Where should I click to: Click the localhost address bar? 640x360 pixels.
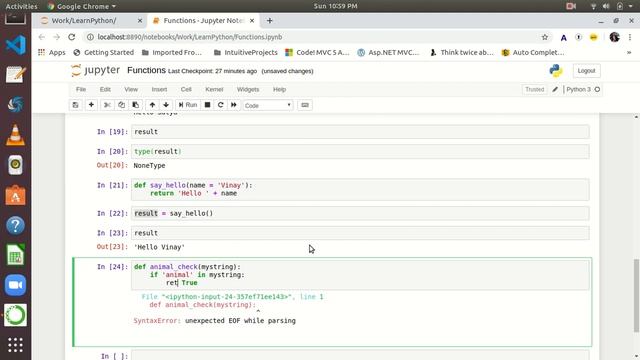[314, 37]
